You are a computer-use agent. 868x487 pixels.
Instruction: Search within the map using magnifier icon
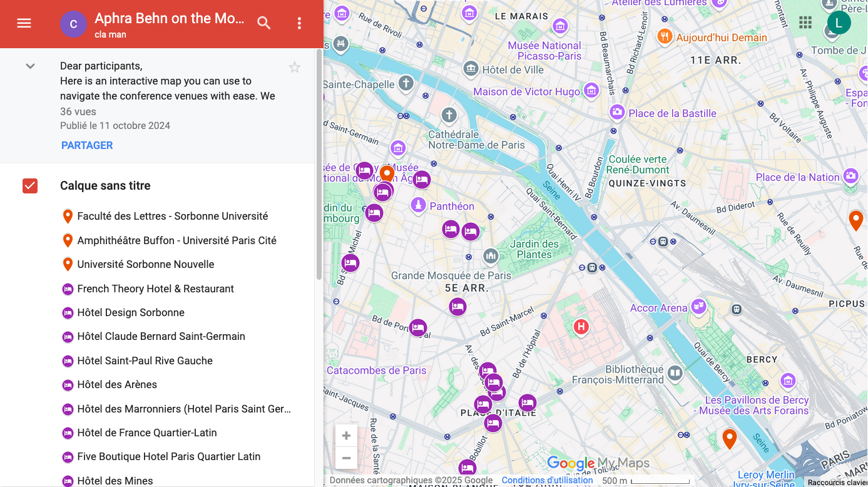coord(264,23)
